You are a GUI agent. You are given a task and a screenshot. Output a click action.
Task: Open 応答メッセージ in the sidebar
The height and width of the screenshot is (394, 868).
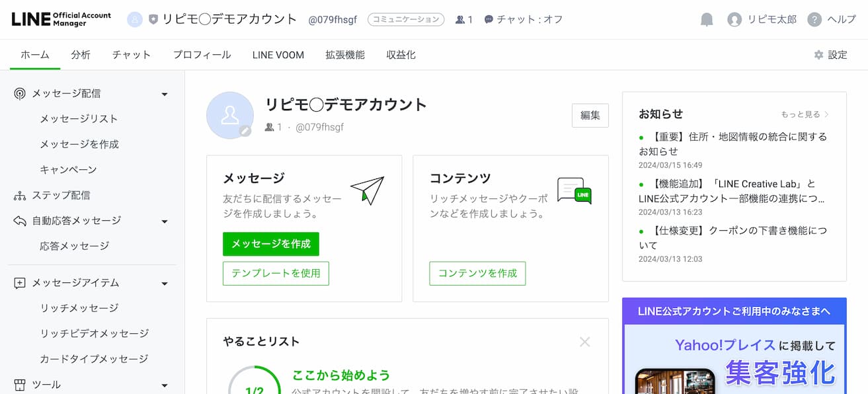click(x=75, y=246)
